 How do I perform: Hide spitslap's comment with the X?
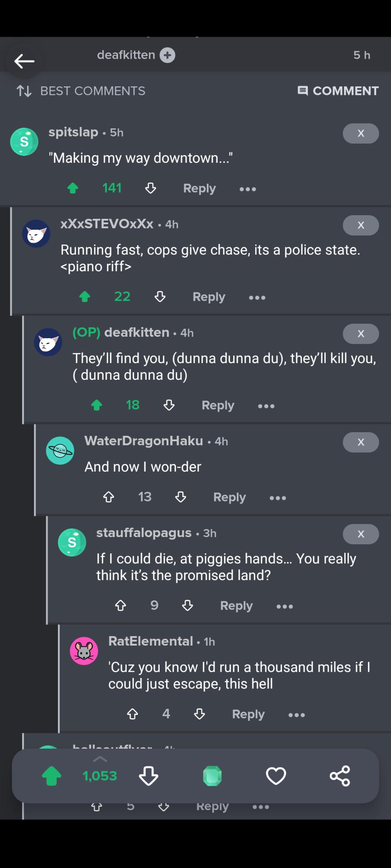pyautogui.click(x=361, y=133)
